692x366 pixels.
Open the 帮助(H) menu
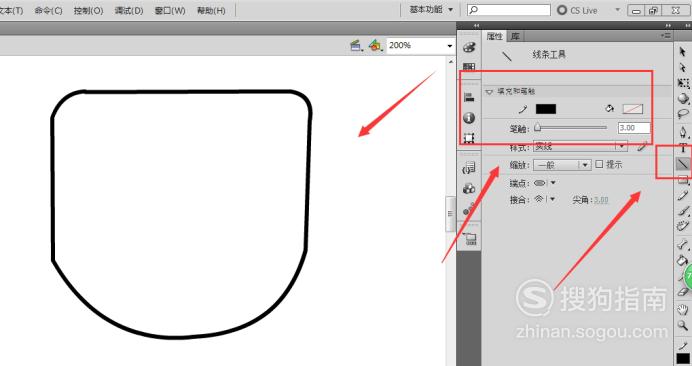(x=211, y=11)
